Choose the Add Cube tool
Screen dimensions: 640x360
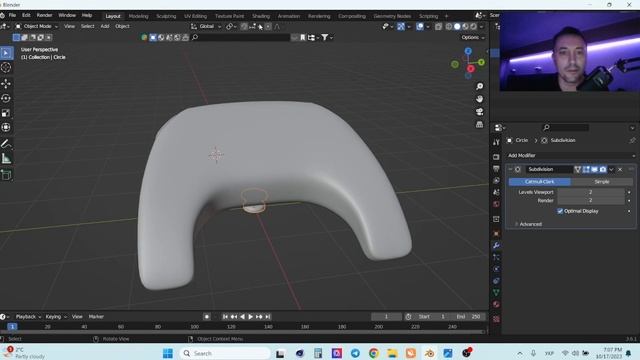[x=6, y=175]
